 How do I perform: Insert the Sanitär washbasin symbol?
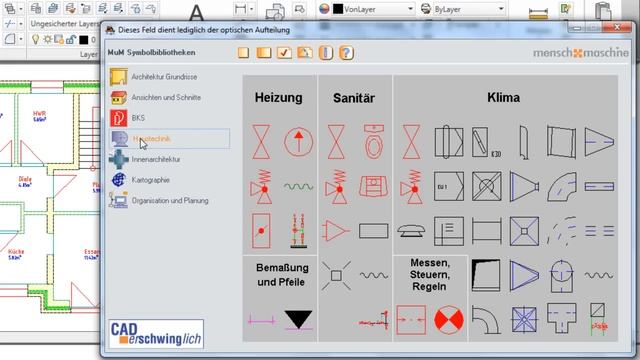pyautogui.click(x=373, y=187)
